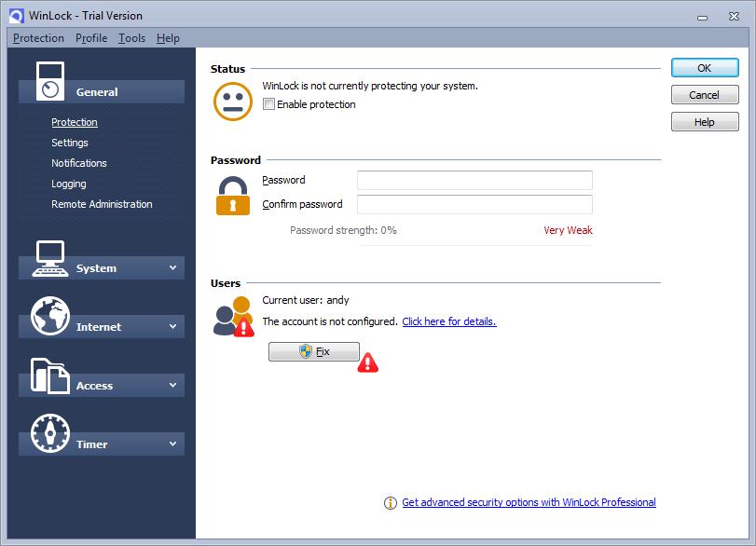Click the OK button

click(705, 68)
